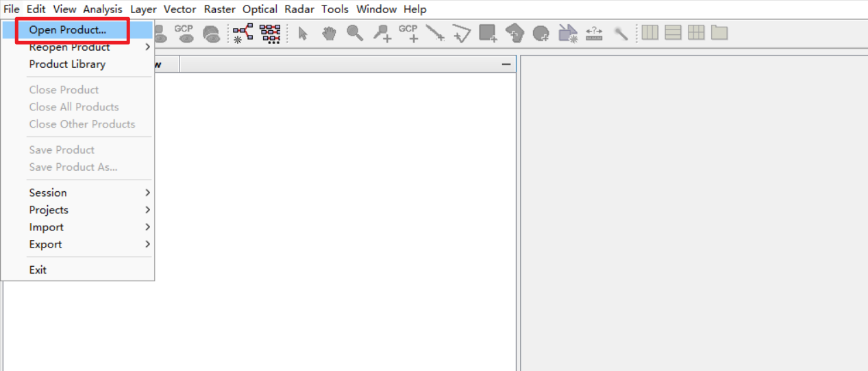
Task: Open the Window menu
Action: click(377, 9)
